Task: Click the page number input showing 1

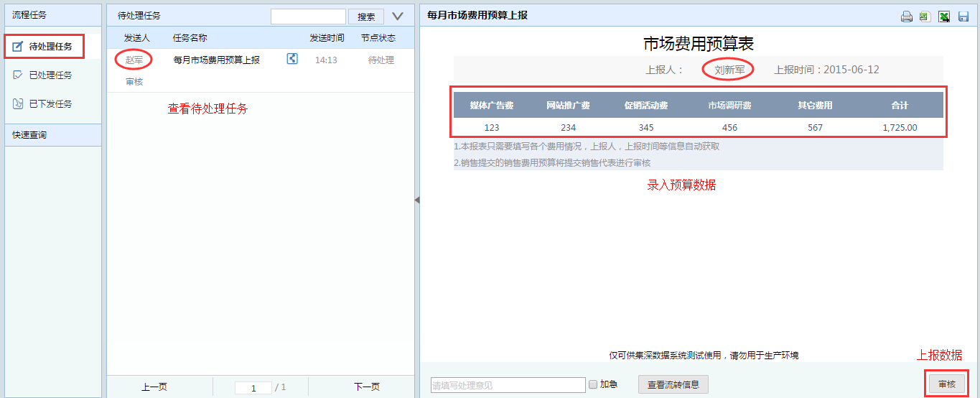Action: click(253, 387)
